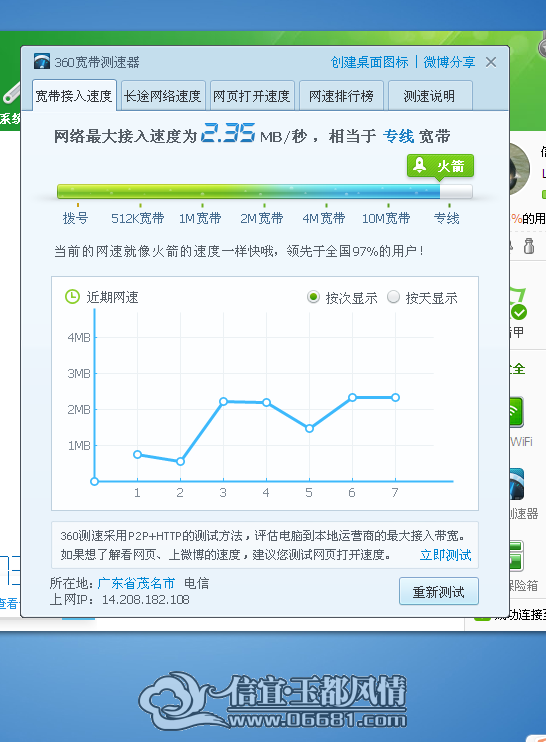Click the 立即测试 link
The width and height of the screenshot is (546, 742).
[445, 555]
